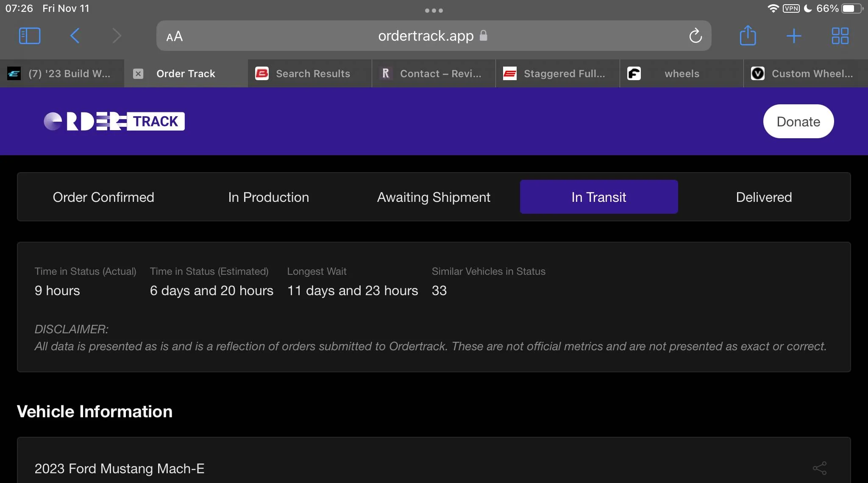Switch to the Search Results tab
The image size is (868, 483).
(x=310, y=74)
